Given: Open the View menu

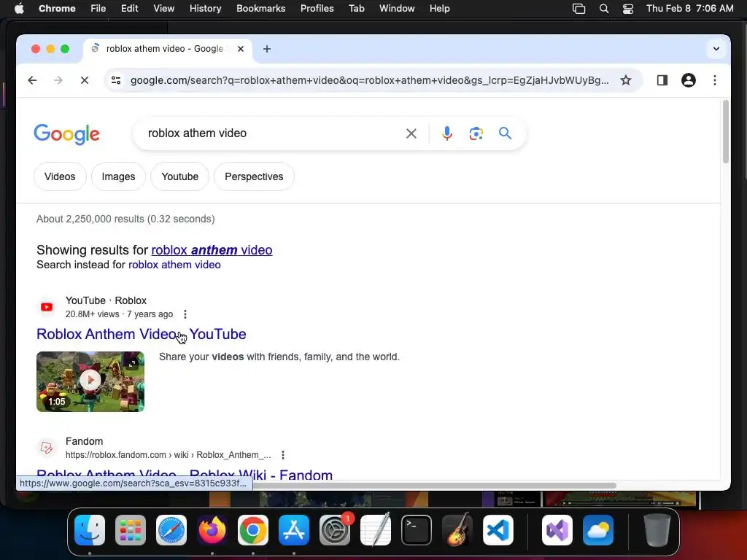Looking at the screenshot, I should click(x=164, y=9).
